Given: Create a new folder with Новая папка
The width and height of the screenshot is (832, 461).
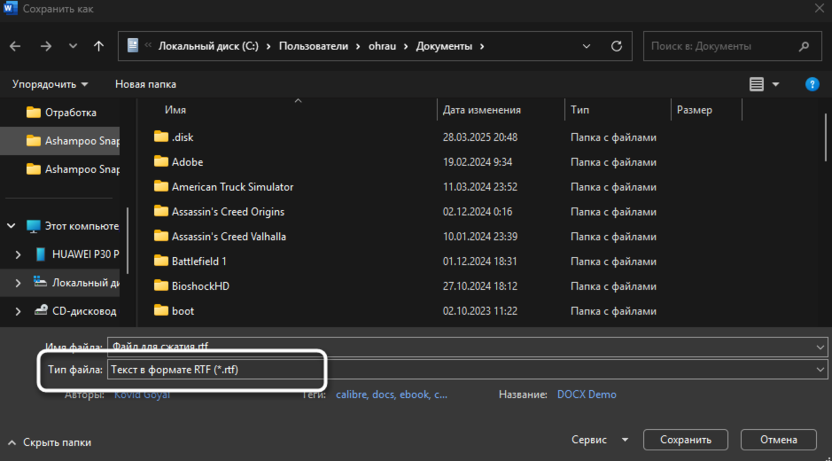Looking at the screenshot, I should pos(145,84).
